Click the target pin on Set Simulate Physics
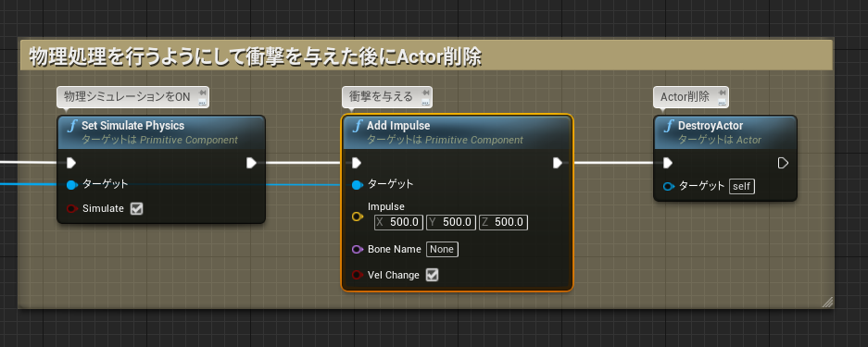The height and width of the screenshot is (347, 868). tap(72, 185)
